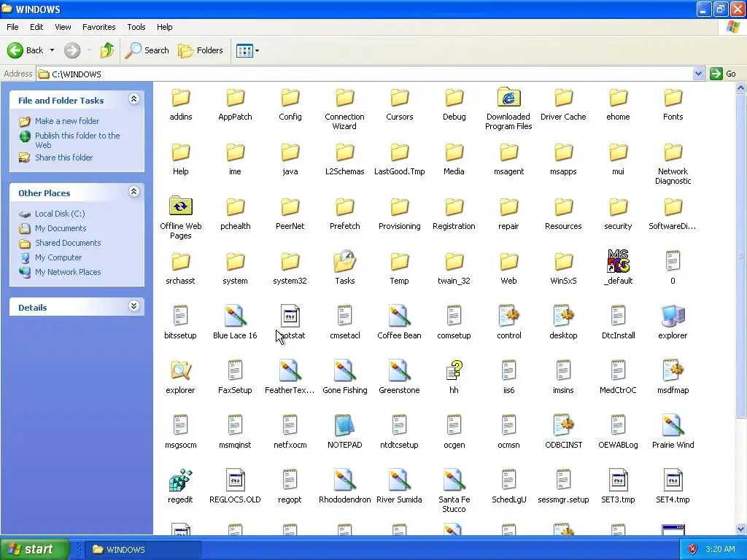This screenshot has height=560, width=747.
Task: Expand the Address bar dropdown
Action: tap(698, 74)
